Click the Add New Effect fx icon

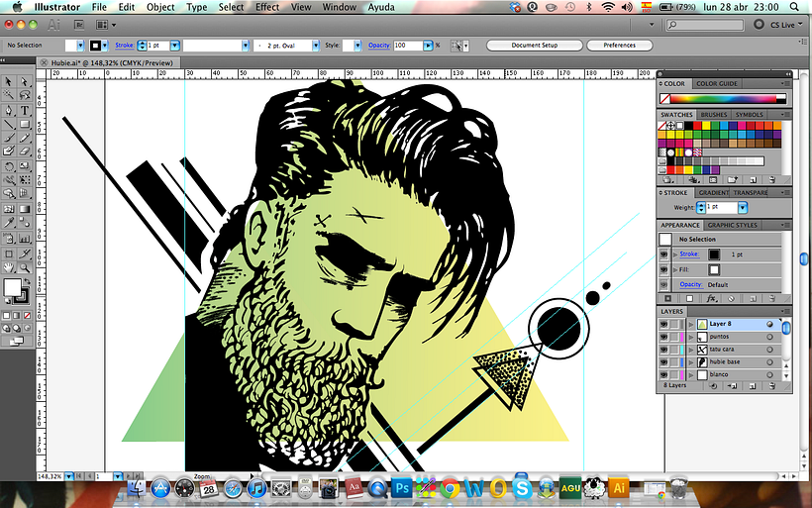710,298
